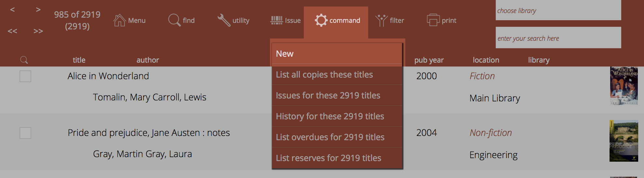Jump to last record double arrow
Screen dimensions: 644x178
[x=38, y=31]
